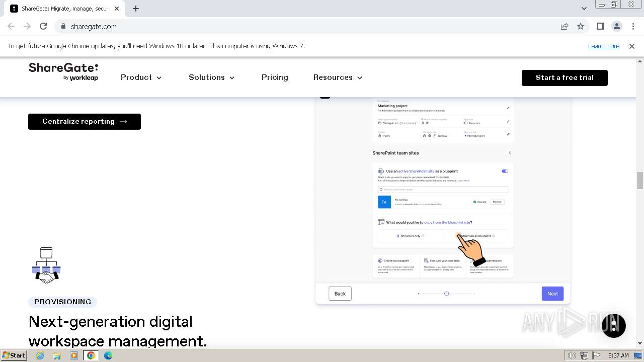
Task: Edit the Management naming convention row
Action: 508,121
